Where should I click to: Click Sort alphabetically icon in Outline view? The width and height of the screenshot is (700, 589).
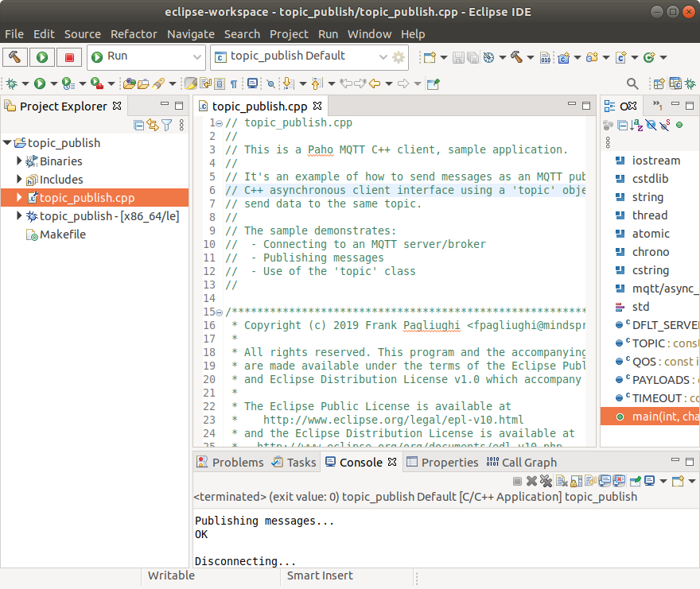pos(636,126)
